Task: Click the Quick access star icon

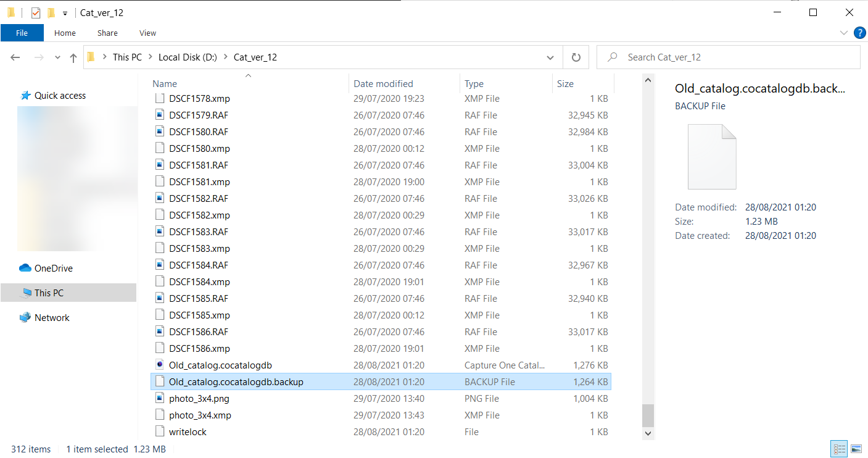Action: click(25, 96)
